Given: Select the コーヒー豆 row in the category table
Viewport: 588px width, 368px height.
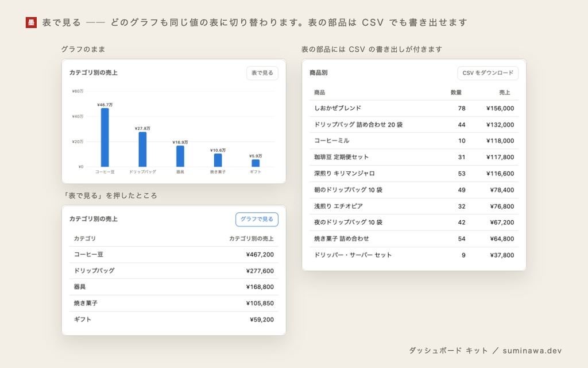Looking at the screenshot, I should click(173, 255).
